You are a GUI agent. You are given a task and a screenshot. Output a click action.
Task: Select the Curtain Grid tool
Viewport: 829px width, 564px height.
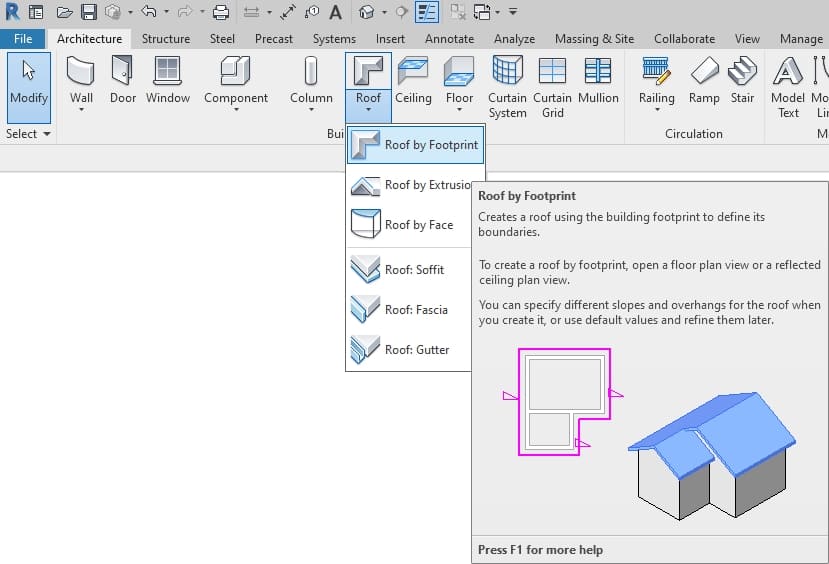coord(552,87)
